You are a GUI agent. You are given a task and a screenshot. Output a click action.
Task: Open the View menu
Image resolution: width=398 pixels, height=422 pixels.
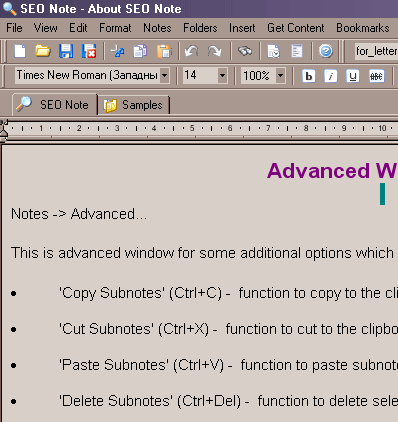click(x=46, y=28)
